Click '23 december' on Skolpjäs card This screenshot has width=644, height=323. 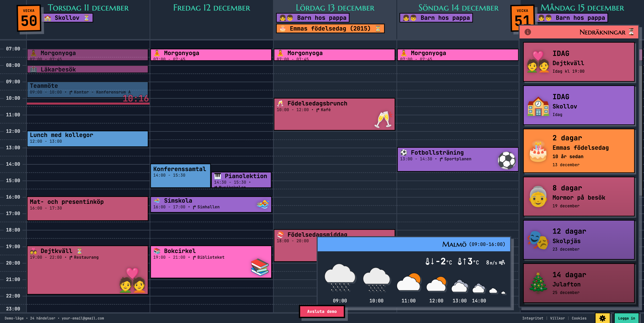point(566,249)
